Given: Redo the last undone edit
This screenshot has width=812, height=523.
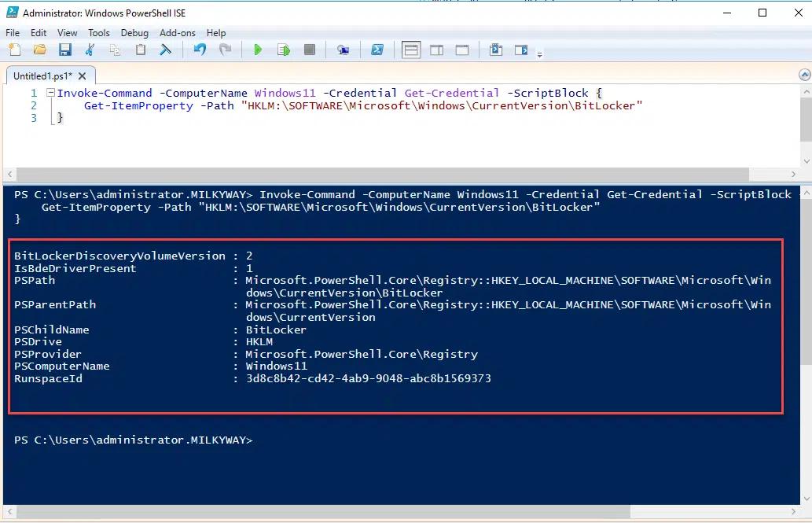Looking at the screenshot, I should tap(226, 50).
